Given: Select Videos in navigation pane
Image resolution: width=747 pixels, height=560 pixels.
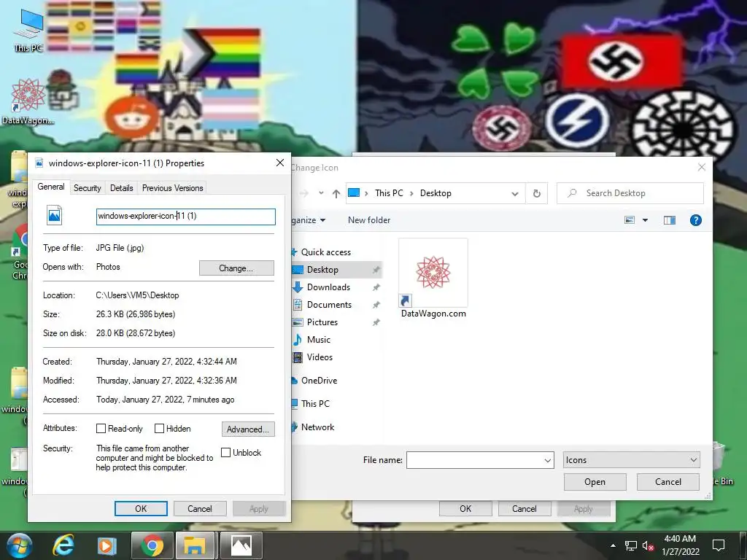Looking at the screenshot, I should (x=320, y=357).
